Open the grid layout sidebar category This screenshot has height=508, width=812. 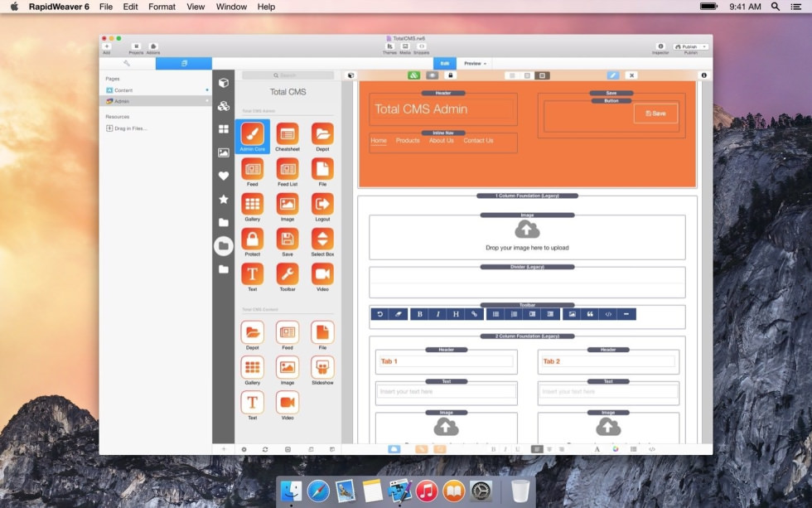[x=223, y=129]
